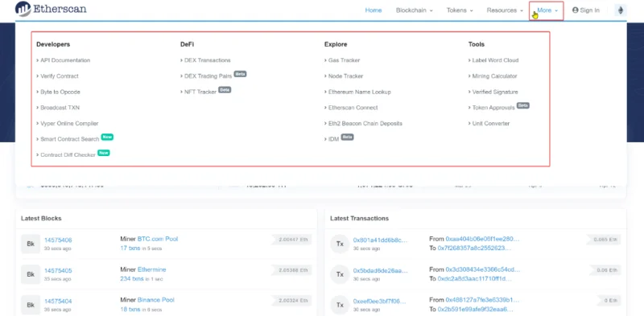This screenshot has height=316, width=644.
Task: Click the 2.00447 Eth reward badge
Action: coord(291,240)
